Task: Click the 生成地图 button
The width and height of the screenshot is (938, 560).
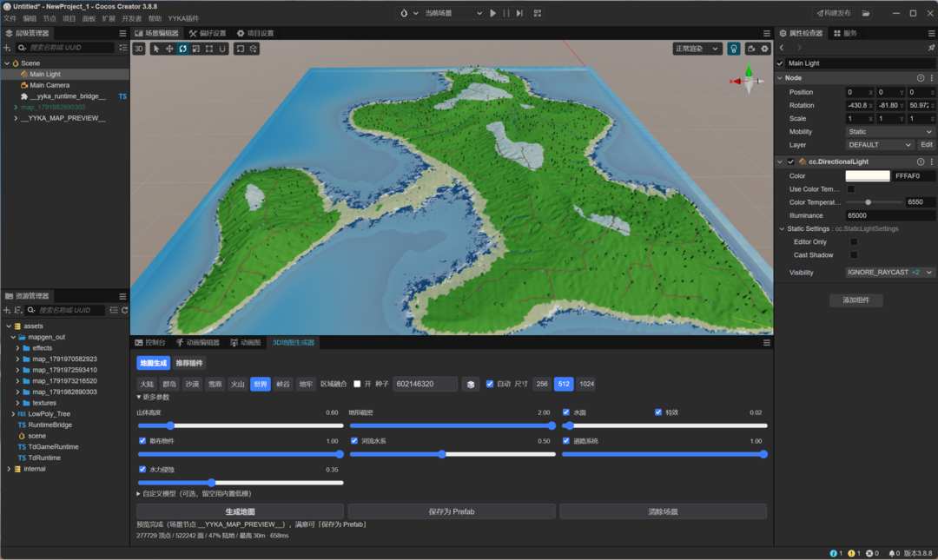Action: (x=240, y=511)
